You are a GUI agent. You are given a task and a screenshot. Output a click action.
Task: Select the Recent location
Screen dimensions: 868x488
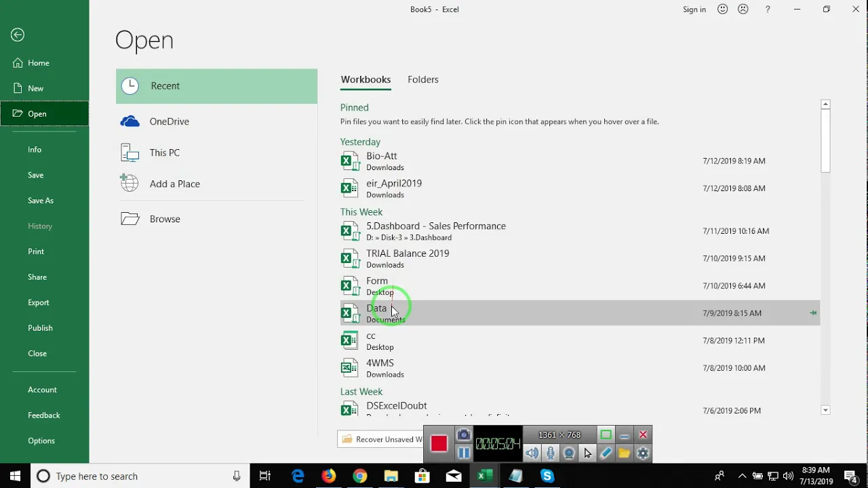pos(216,86)
